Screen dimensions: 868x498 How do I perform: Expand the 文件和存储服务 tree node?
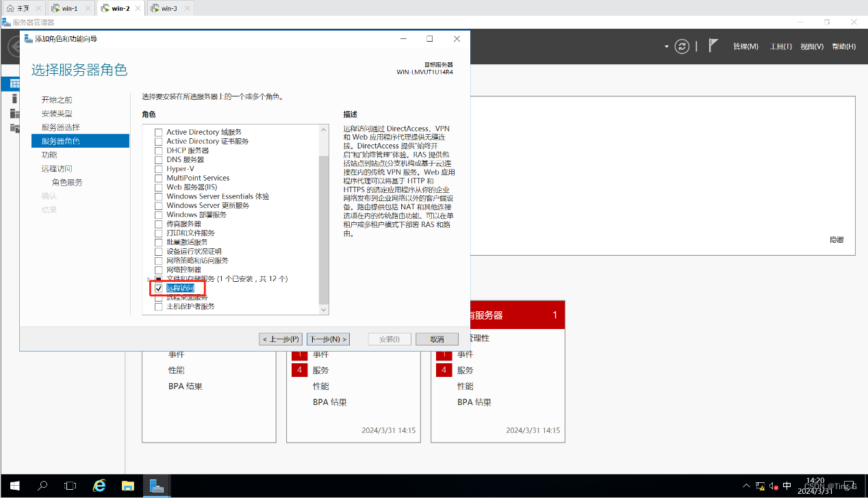click(150, 279)
